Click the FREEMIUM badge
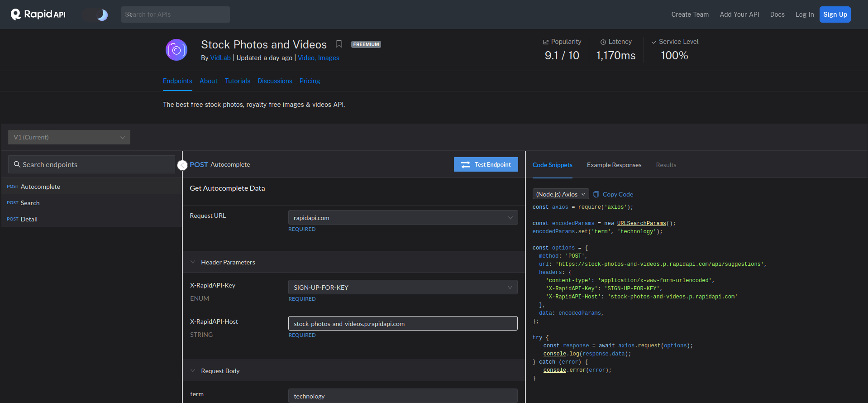 click(x=366, y=44)
